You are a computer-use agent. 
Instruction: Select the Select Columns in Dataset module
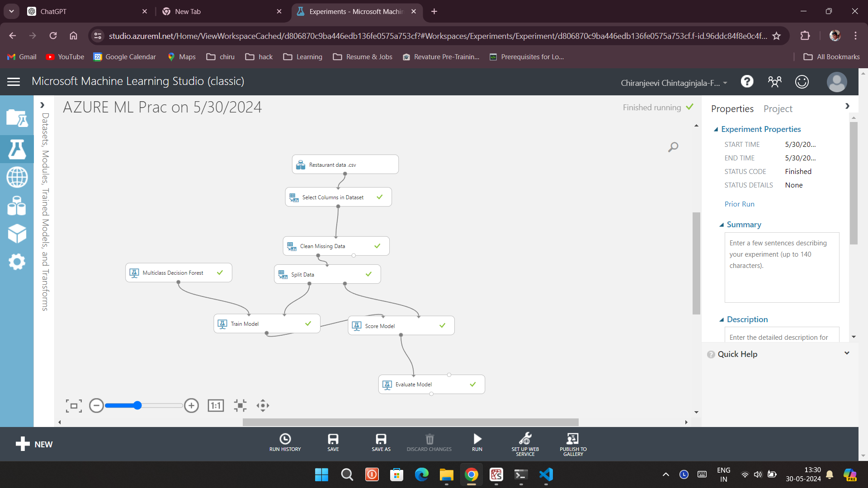(x=338, y=197)
